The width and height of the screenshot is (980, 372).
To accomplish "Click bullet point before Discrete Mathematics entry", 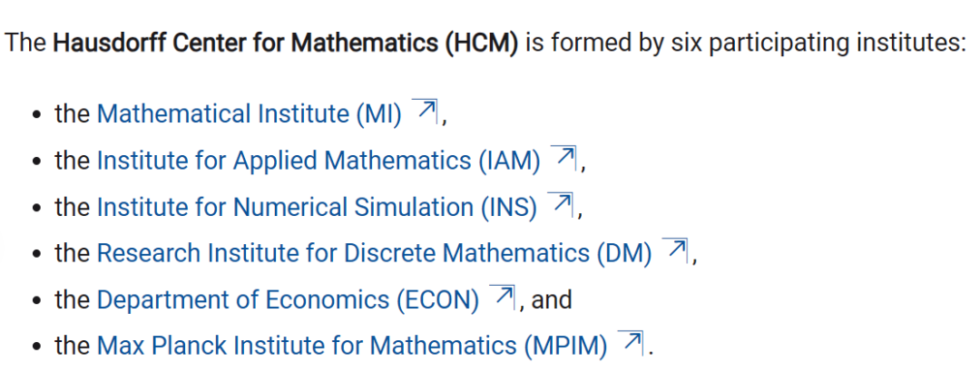I will click(35, 255).
